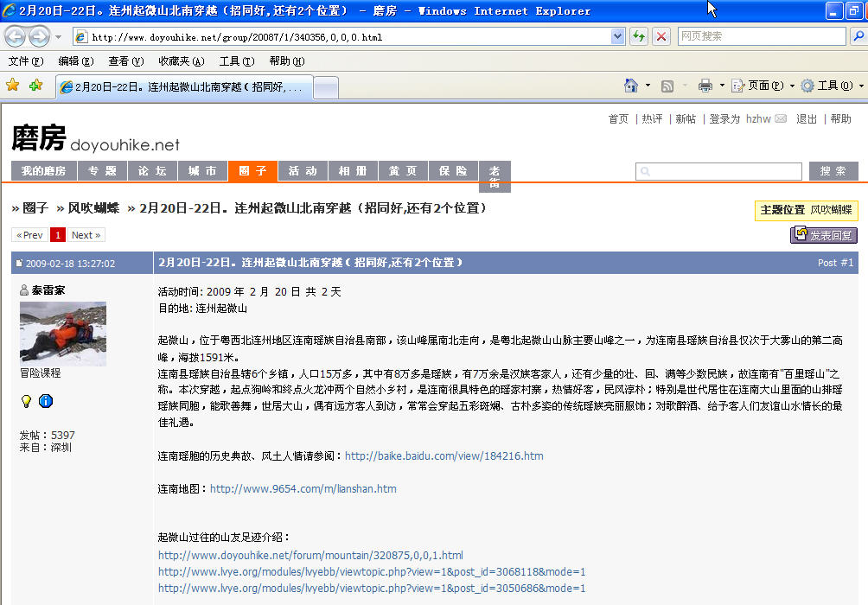
Task: Open the 收藏夹 menu in menu bar
Action: (181, 61)
